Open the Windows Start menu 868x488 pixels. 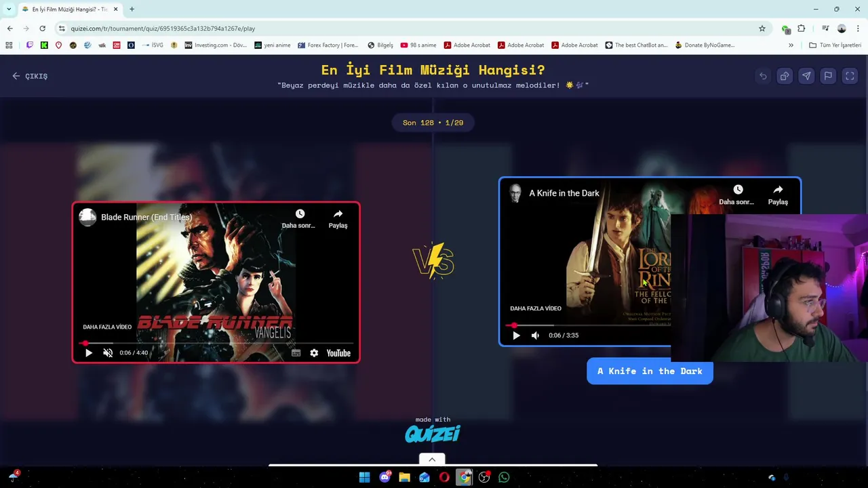(364, 477)
